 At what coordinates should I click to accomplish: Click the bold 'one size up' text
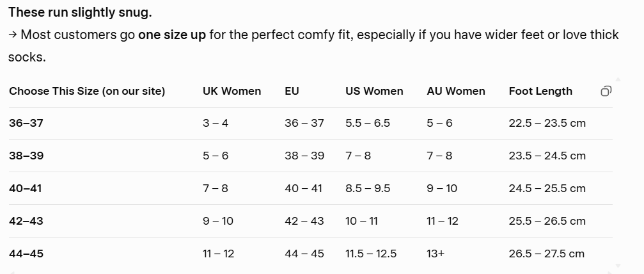point(172,35)
